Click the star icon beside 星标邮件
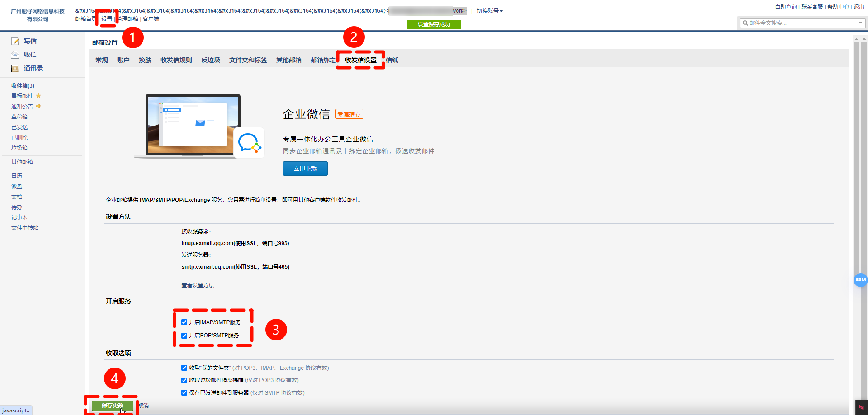The width and height of the screenshot is (868, 415). [38, 96]
